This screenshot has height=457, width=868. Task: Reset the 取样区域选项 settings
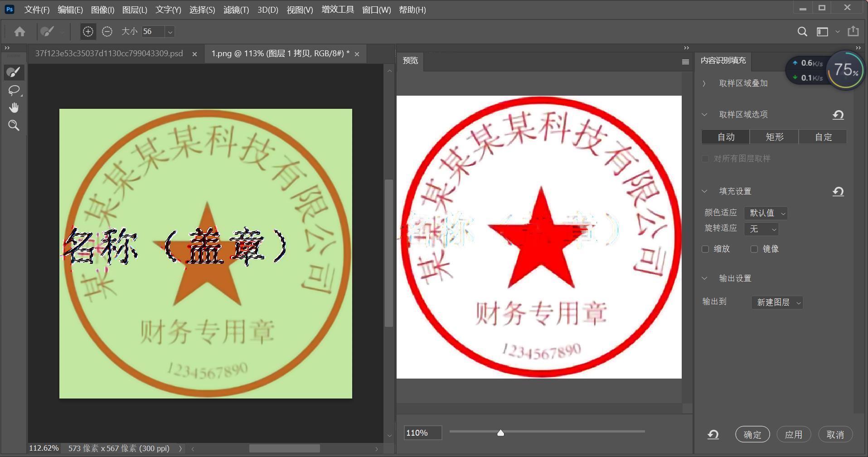pos(837,115)
